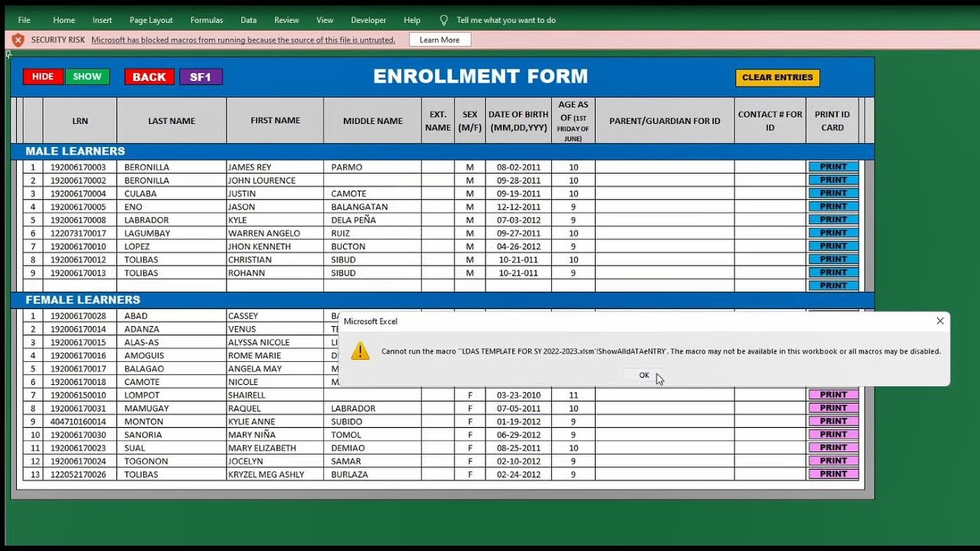Select the ABAD last name cell
Viewport: 980px width, 551px height.
(171, 316)
